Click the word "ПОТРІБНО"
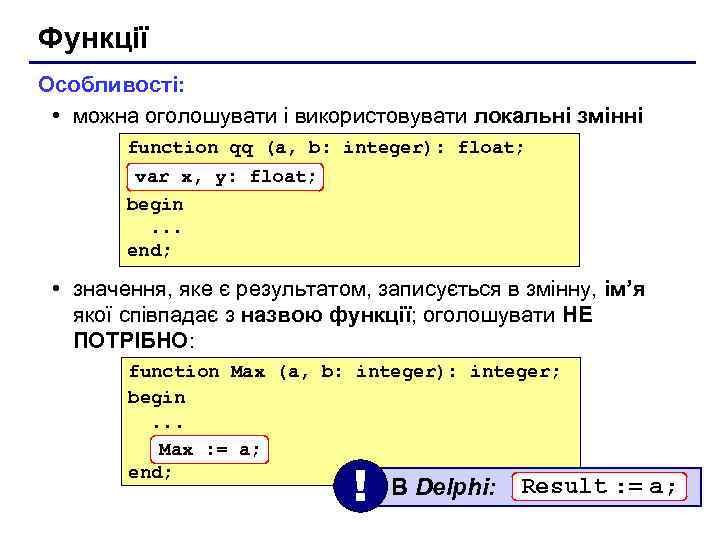Screen dimensions: 720x540 click(x=131, y=341)
